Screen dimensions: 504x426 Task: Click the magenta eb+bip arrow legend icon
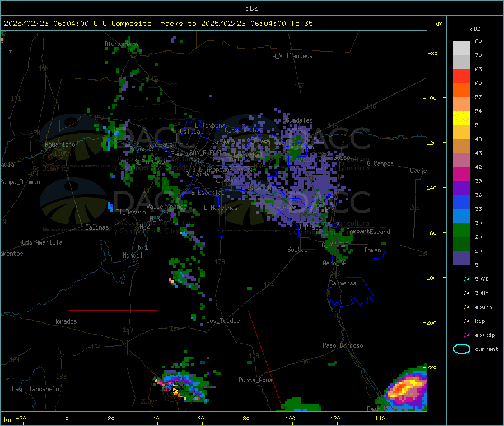(x=461, y=335)
